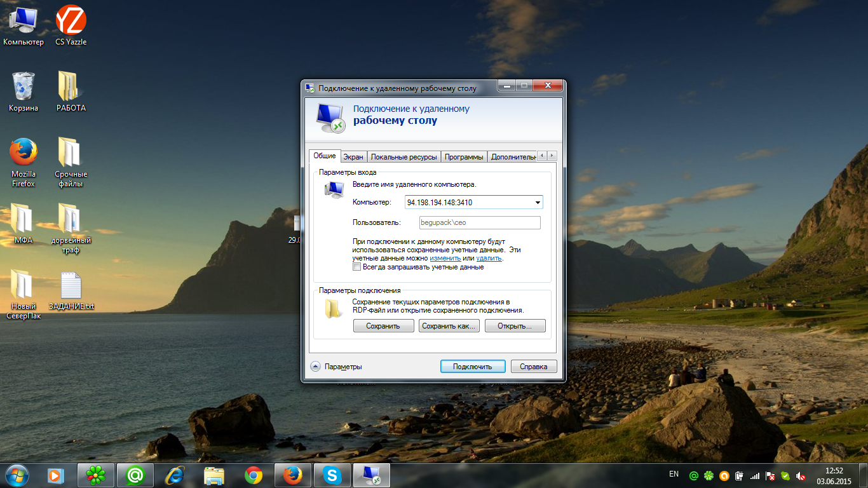
Task: Open the Локальные ресурсы tab
Action: click(x=404, y=157)
